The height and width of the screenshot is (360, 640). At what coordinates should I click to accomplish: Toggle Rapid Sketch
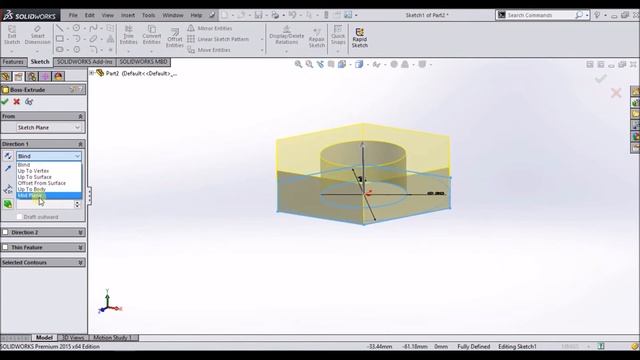point(360,38)
